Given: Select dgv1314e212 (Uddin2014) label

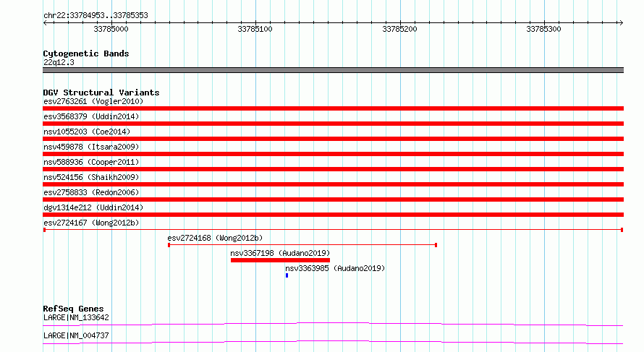Looking at the screenshot, I should pos(93,207).
